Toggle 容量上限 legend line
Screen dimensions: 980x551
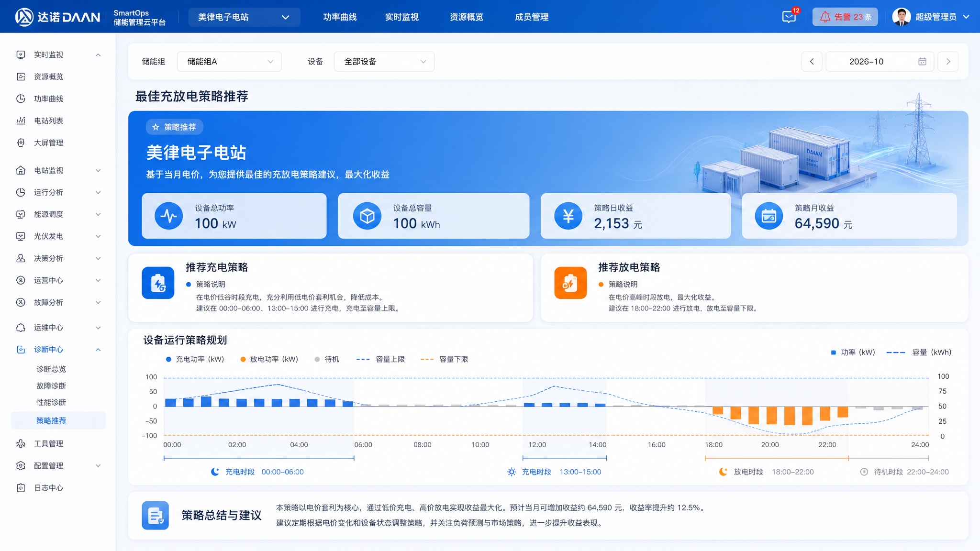(380, 359)
